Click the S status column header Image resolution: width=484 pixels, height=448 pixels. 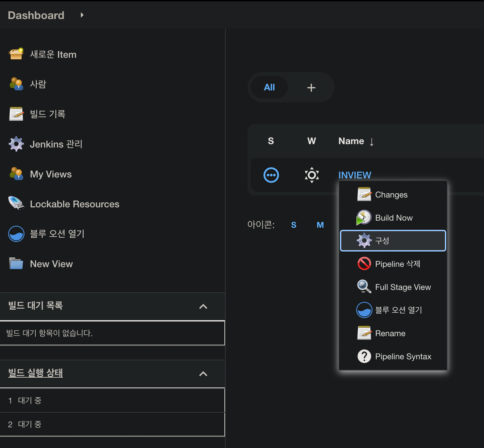(271, 141)
